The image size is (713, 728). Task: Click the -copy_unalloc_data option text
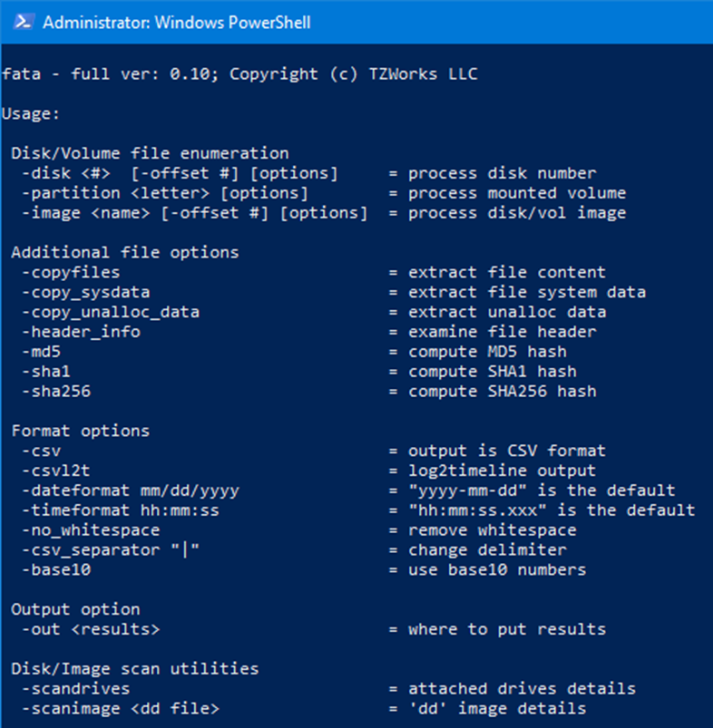coord(111,312)
